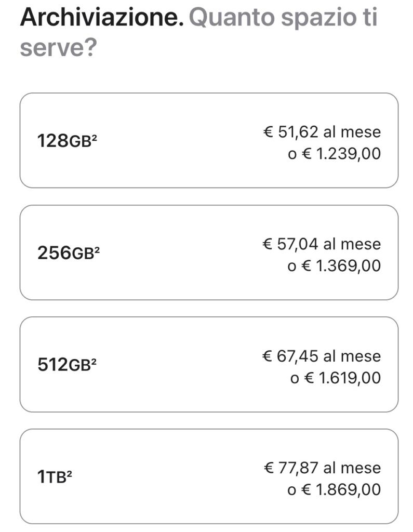
Task: Tap the € 77,87 al mese price
Action: coord(322,468)
